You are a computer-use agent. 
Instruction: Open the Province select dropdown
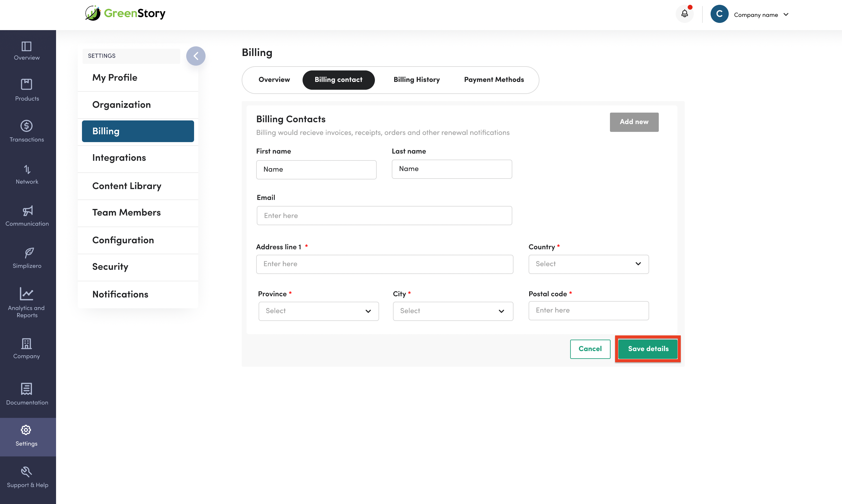[x=319, y=311]
